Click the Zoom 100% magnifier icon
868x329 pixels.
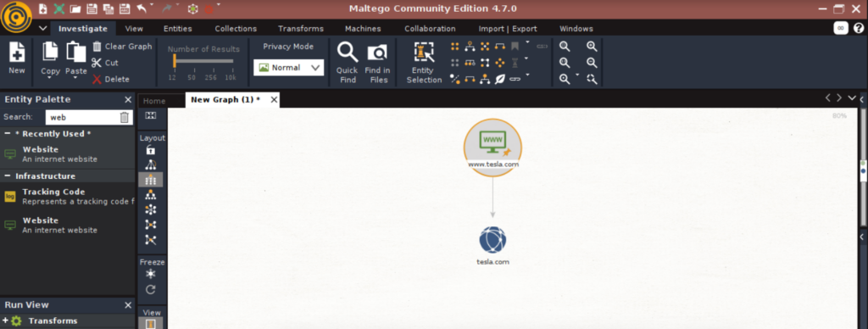tap(565, 63)
